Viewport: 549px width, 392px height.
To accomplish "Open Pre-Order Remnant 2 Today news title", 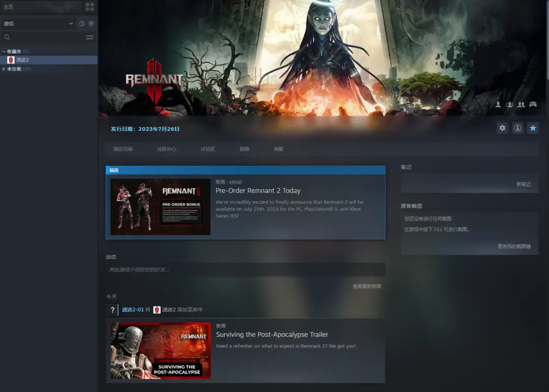I will [x=258, y=191].
